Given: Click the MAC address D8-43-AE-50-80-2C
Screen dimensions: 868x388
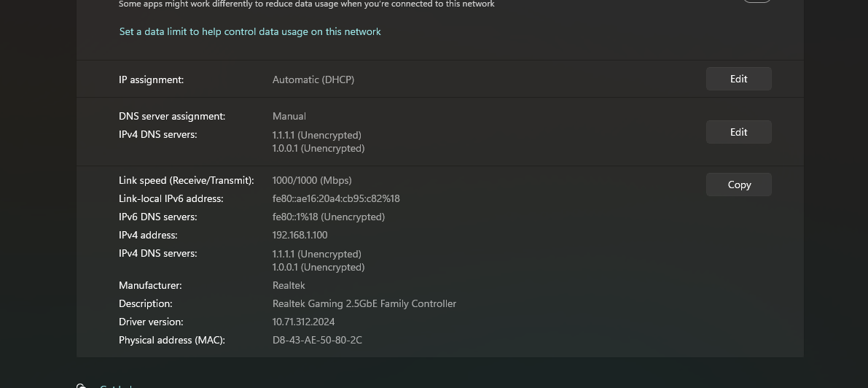Looking at the screenshot, I should [317, 340].
